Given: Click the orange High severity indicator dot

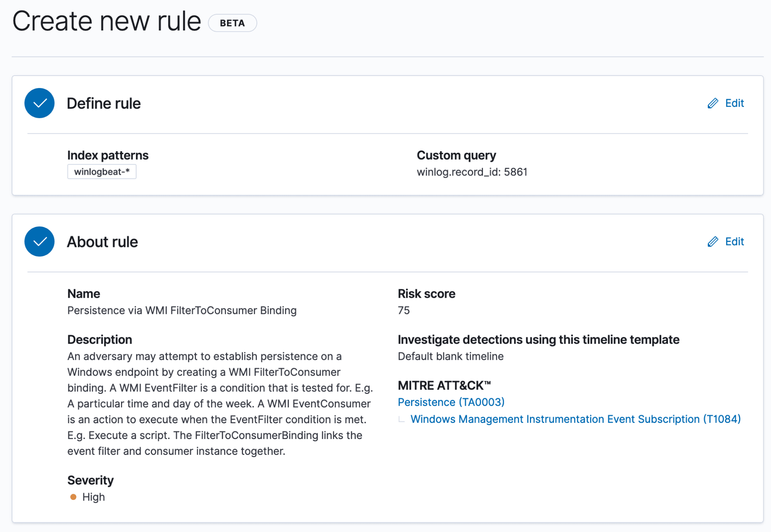Looking at the screenshot, I should click(73, 497).
